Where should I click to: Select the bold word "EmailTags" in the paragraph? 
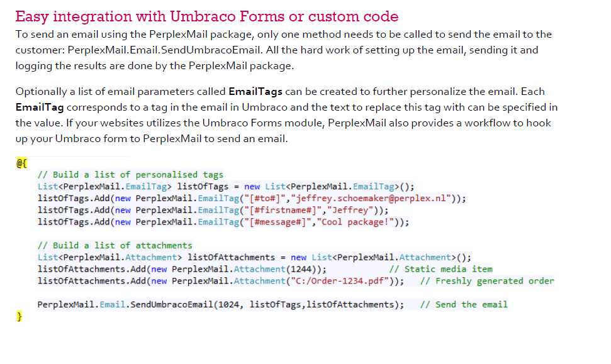[x=255, y=92]
